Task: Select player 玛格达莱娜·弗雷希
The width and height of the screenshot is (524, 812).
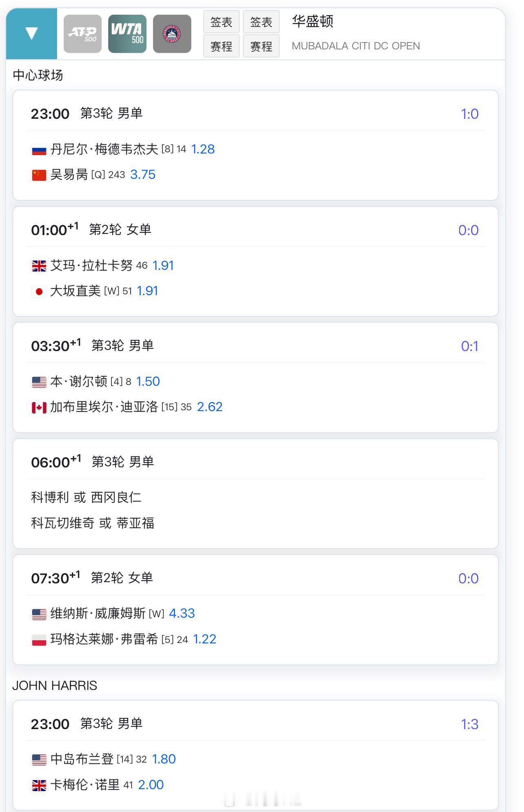Action: [104, 639]
